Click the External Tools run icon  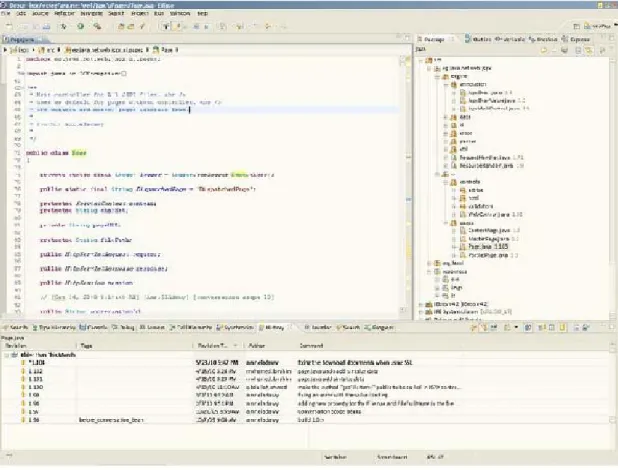coord(97,26)
